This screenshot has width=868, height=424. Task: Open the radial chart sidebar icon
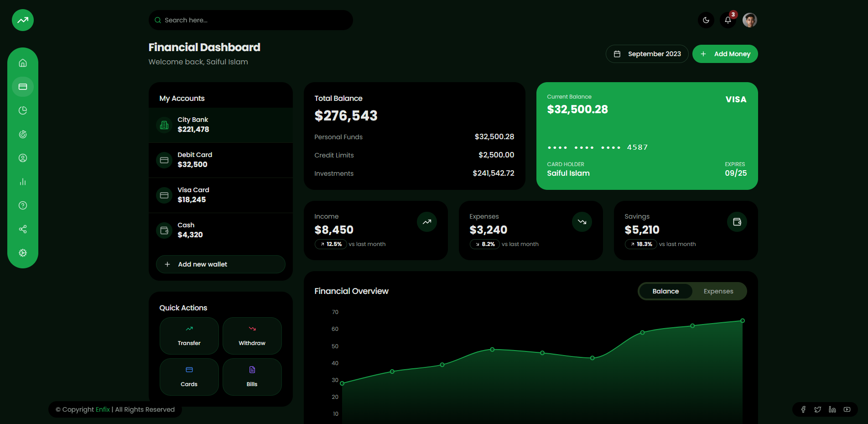(x=23, y=134)
